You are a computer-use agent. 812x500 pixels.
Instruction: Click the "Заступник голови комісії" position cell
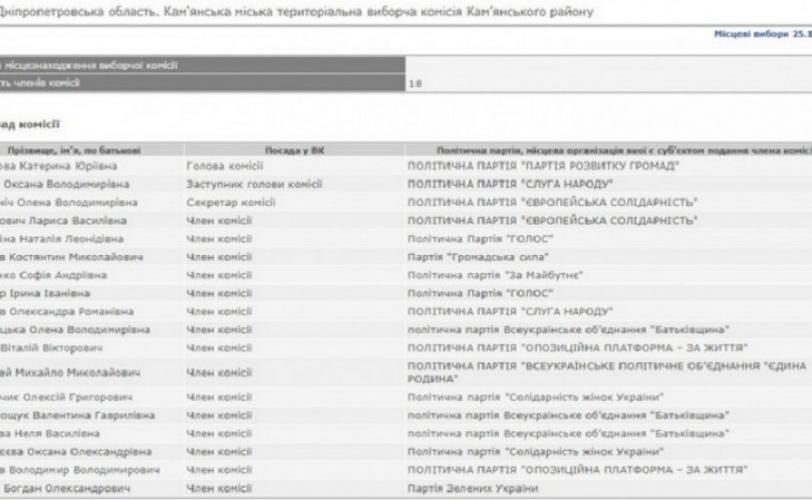[254, 184]
